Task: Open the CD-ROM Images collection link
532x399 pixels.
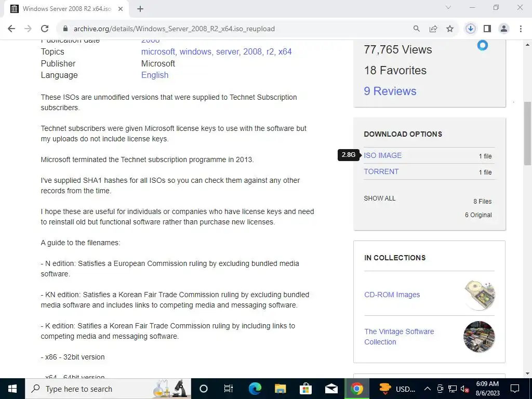Action: pyautogui.click(x=392, y=295)
